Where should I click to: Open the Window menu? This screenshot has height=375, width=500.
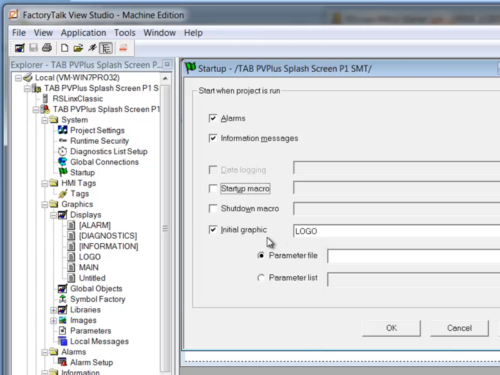click(160, 33)
